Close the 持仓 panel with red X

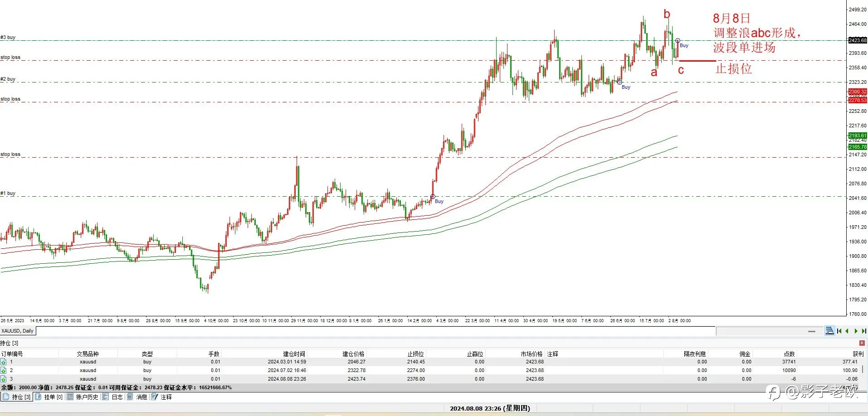pos(862,343)
